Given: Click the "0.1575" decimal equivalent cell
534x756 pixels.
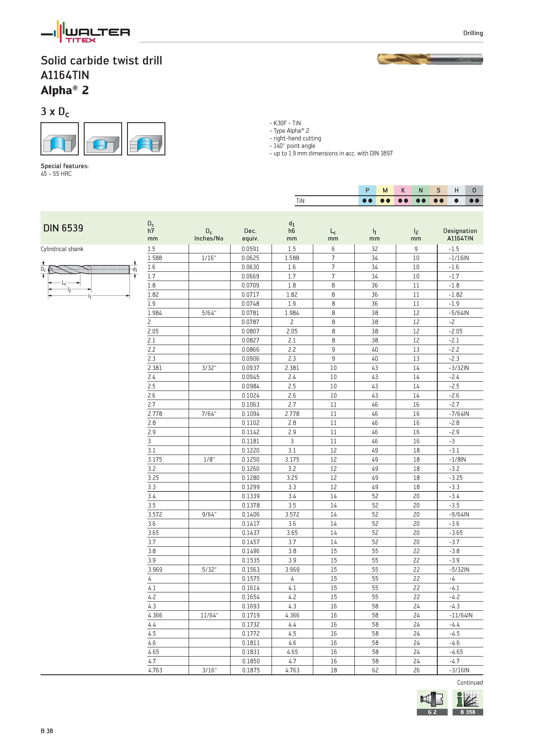Looking at the screenshot, I should (x=250, y=579).
